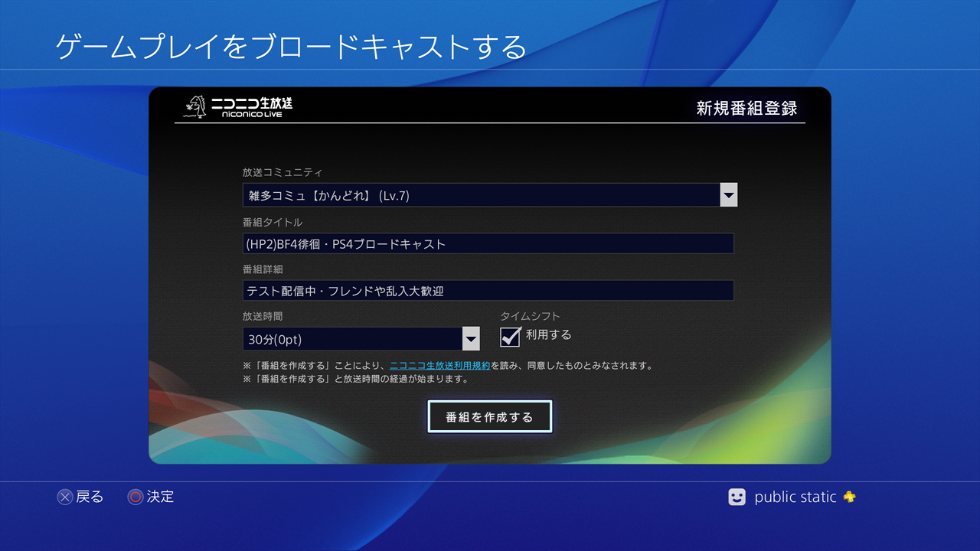Click the タイムシフト label
The width and height of the screenshot is (980, 551).
tap(530, 316)
